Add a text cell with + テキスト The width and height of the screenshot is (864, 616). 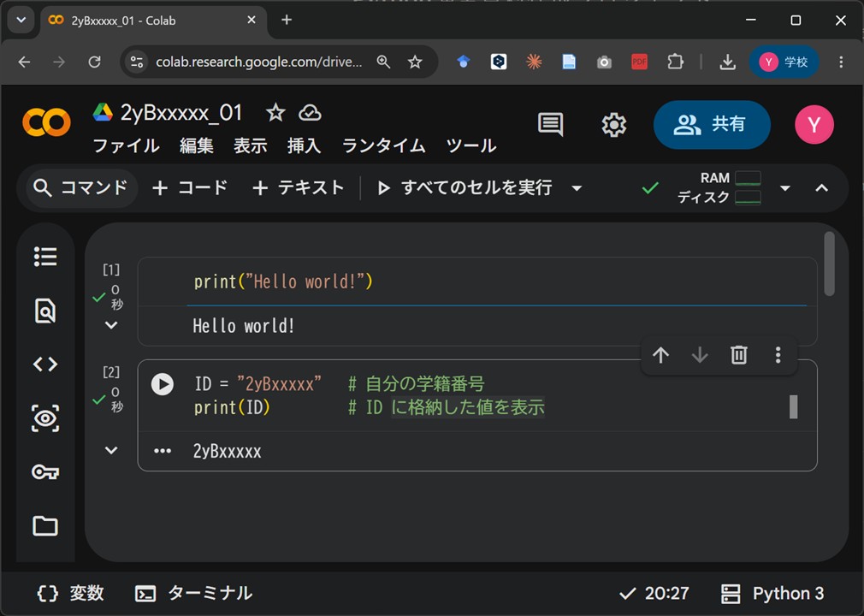(298, 188)
